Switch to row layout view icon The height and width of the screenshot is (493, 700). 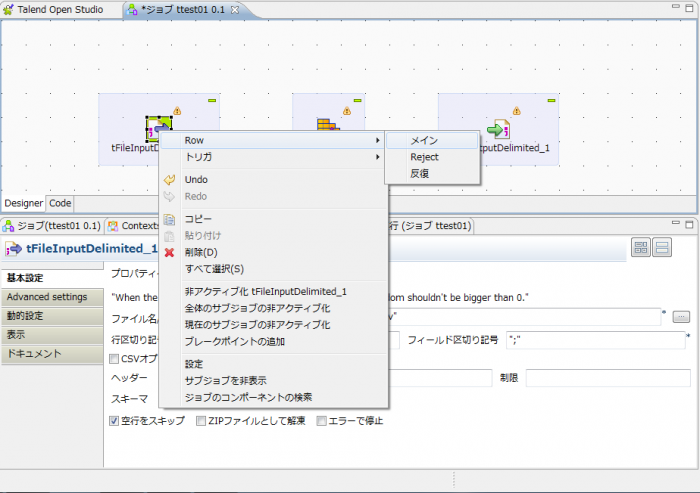[x=662, y=247]
